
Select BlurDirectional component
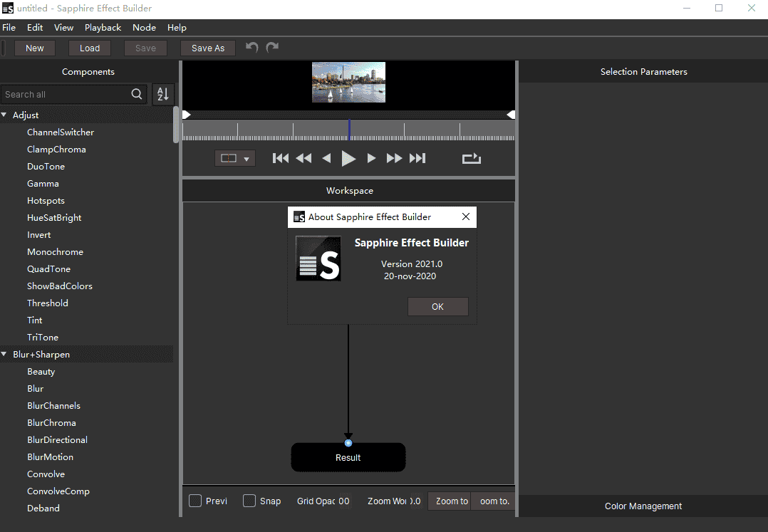click(x=57, y=440)
